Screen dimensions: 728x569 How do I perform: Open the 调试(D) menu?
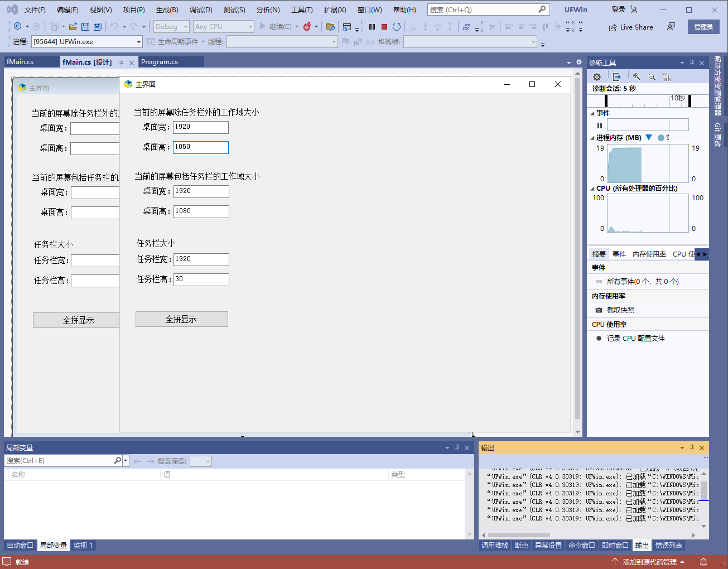click(201, 10)
